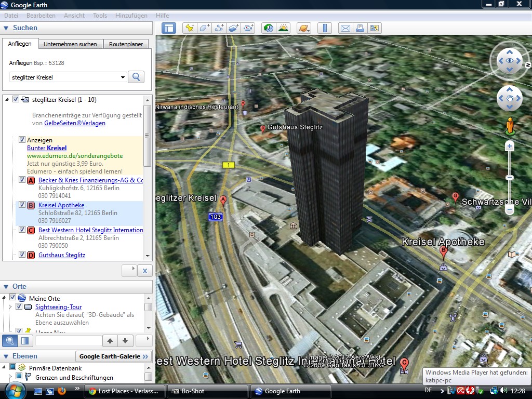Collapse the Ebenen panel
This screenshot has width=532, height=399.
[x=6, y=356]
